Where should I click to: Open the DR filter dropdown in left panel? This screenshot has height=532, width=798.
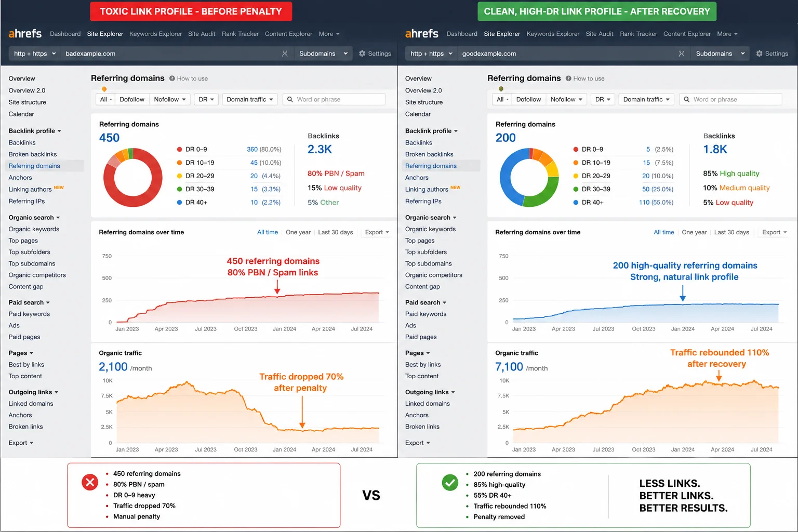(x=206, y=99)
